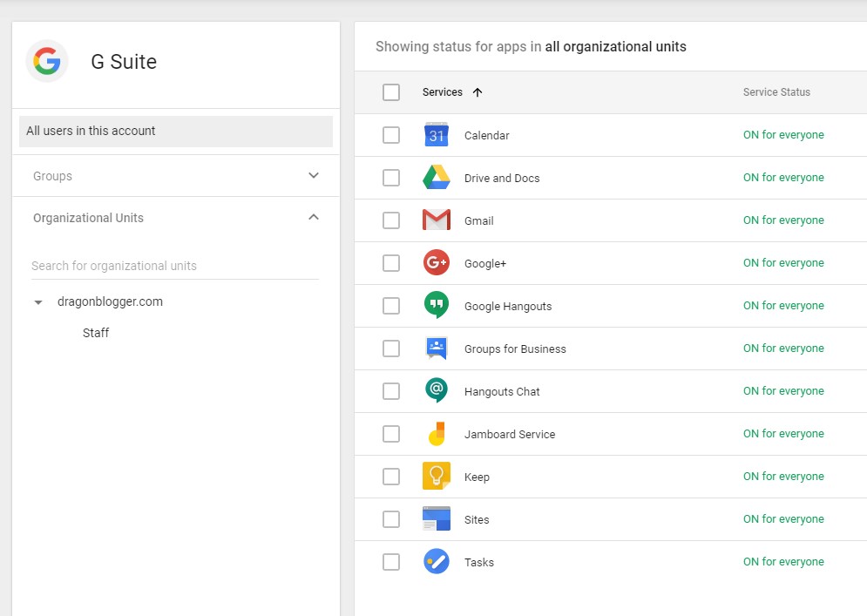
Task: Click the Jamboard Service icon
Action: tap(437, 434)
